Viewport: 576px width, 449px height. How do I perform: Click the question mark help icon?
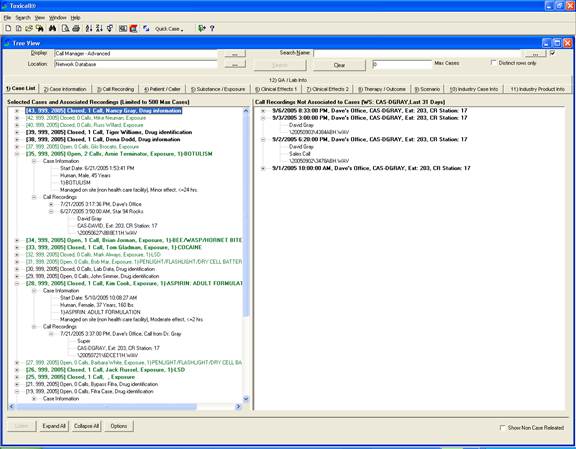pyautogui.click(x=212, y=28)
